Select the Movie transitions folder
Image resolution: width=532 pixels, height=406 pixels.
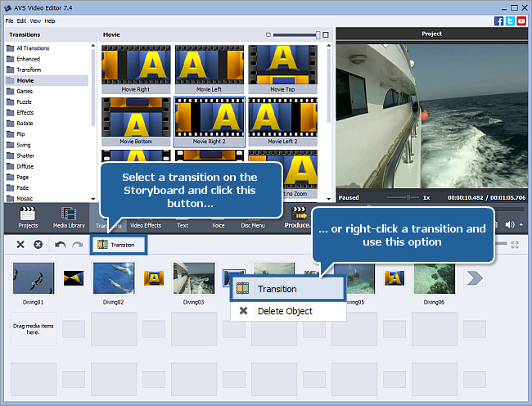(47, 80)
